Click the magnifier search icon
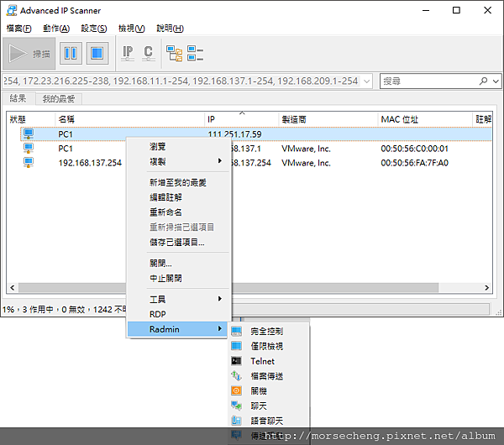The image size is (504, 445). (483, 81)
